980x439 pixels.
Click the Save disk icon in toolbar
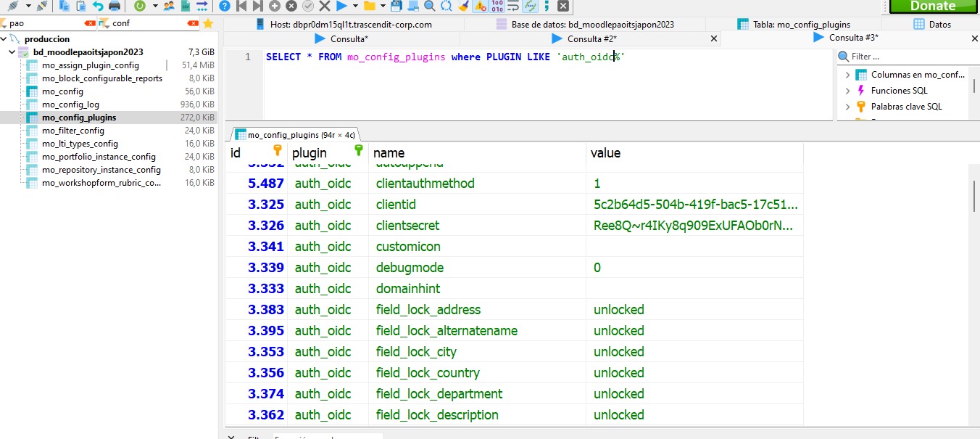[x=396, y=6]
